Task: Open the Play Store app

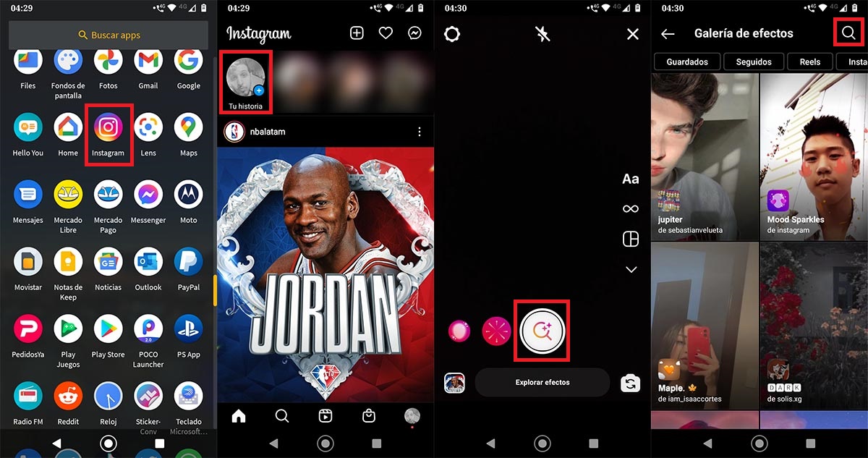Action: point(108,328)
